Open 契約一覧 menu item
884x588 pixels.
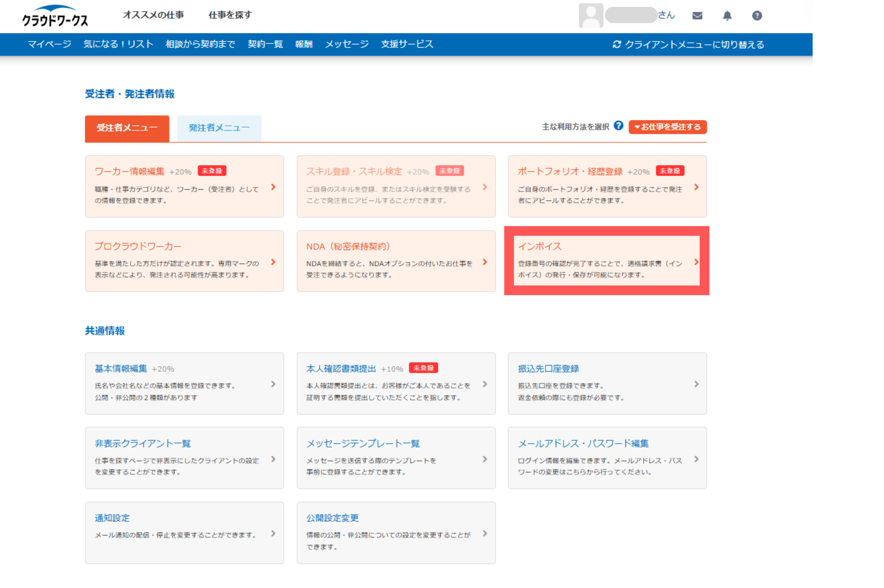265,44
